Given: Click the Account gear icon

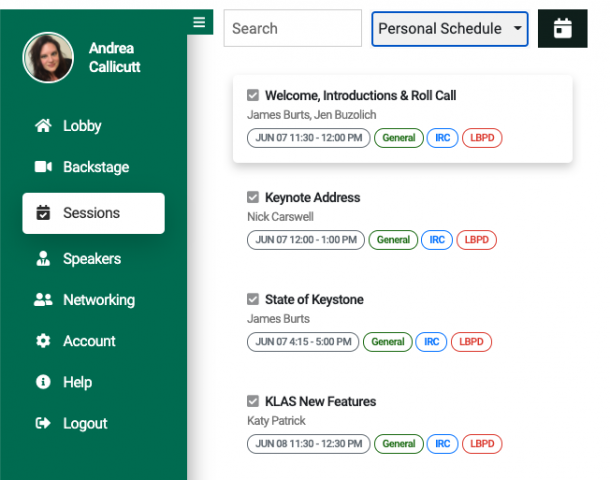Looking at the screenshot, I should [43, 341].
